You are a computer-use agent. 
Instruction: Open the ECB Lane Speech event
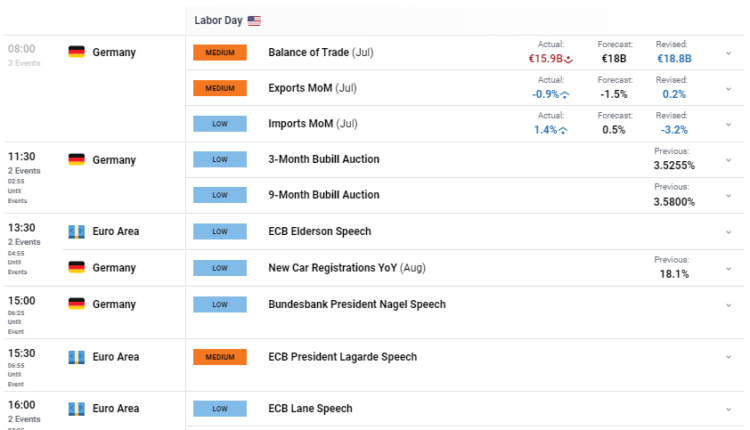pyautogui.click(x=310, y=408)
